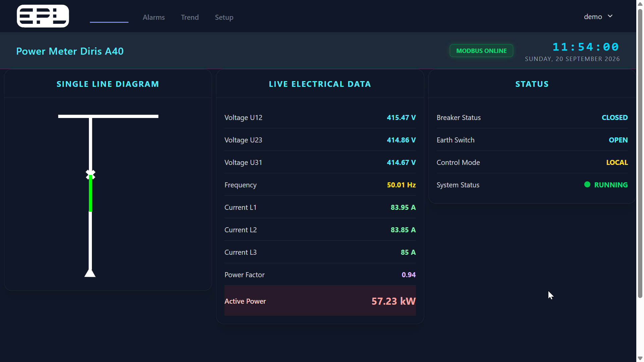Click the 11:54:00 clock display

(x=586, y=47)
